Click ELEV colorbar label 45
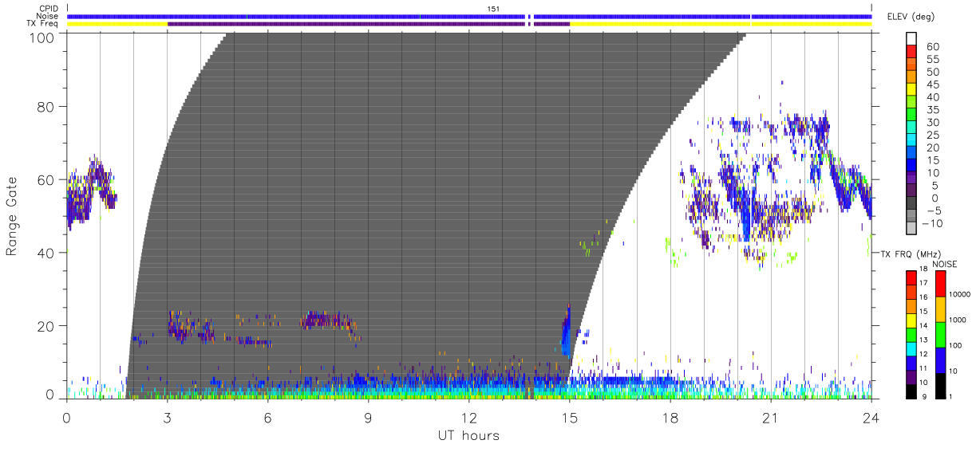 click(932, 85)
